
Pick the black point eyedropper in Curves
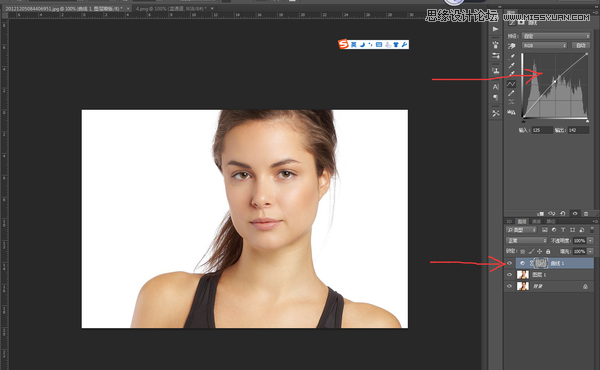(x=511, y=57)
